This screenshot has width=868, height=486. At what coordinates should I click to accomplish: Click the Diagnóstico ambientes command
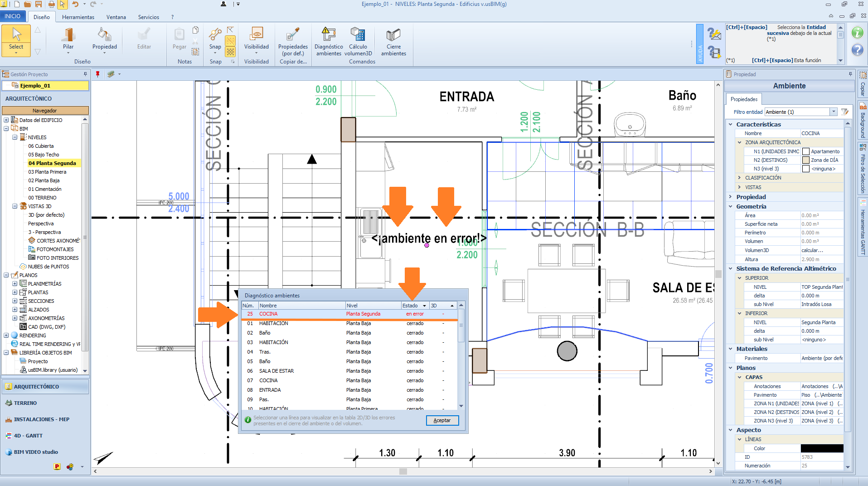point(329,35)
